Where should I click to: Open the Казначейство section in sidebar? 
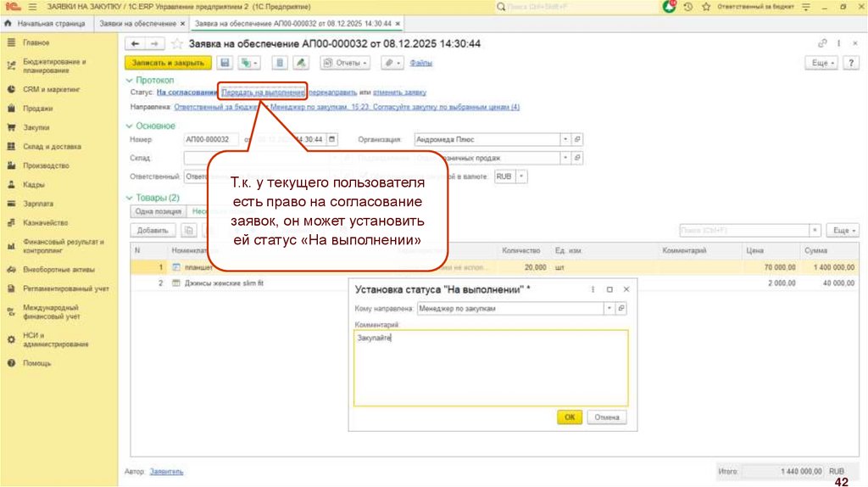[x=46, y=223]
